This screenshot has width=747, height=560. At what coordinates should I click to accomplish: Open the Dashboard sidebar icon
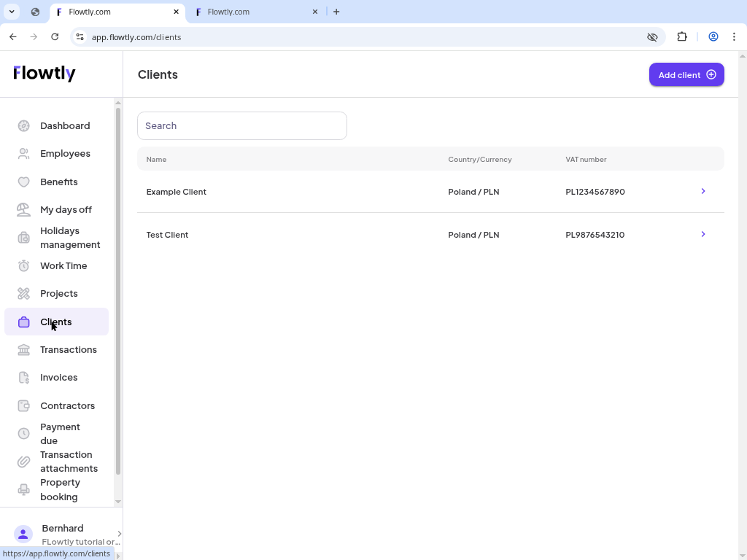point(23,125)
